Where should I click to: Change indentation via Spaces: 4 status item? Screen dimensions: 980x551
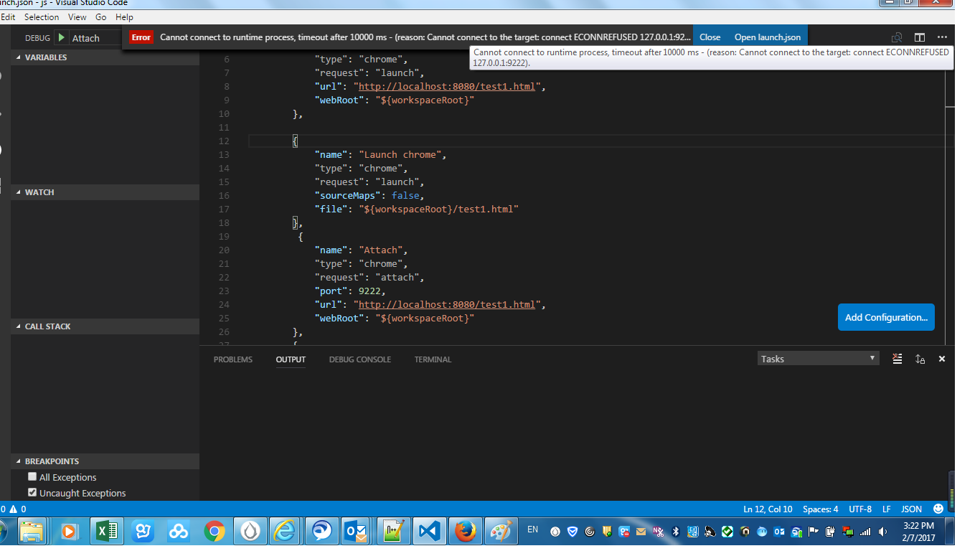point(820,509)
